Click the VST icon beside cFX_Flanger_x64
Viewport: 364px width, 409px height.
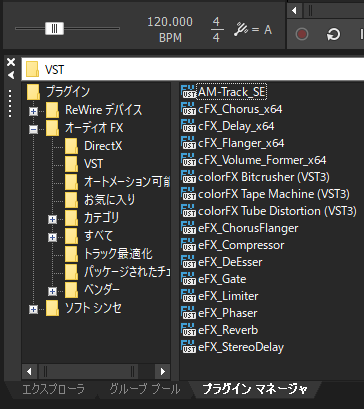[188, 143]
